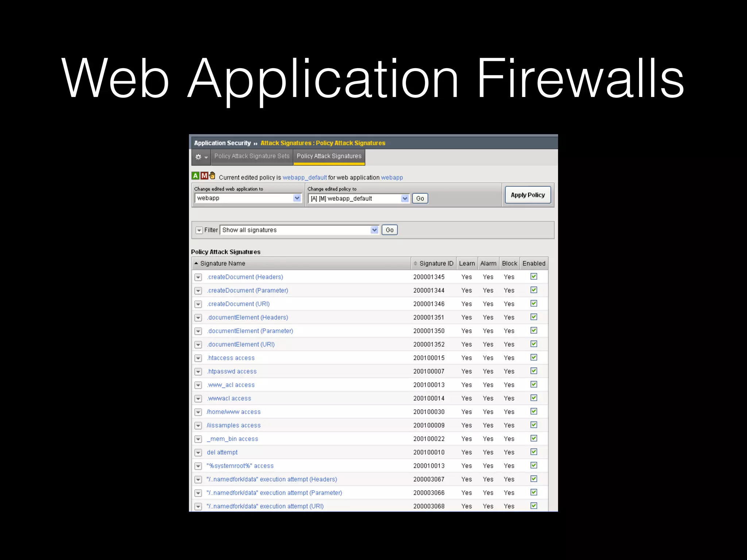Viewport: 747px width, 560px height.
Task: Expand the .htaccess access row
Action: pos(198,358)
